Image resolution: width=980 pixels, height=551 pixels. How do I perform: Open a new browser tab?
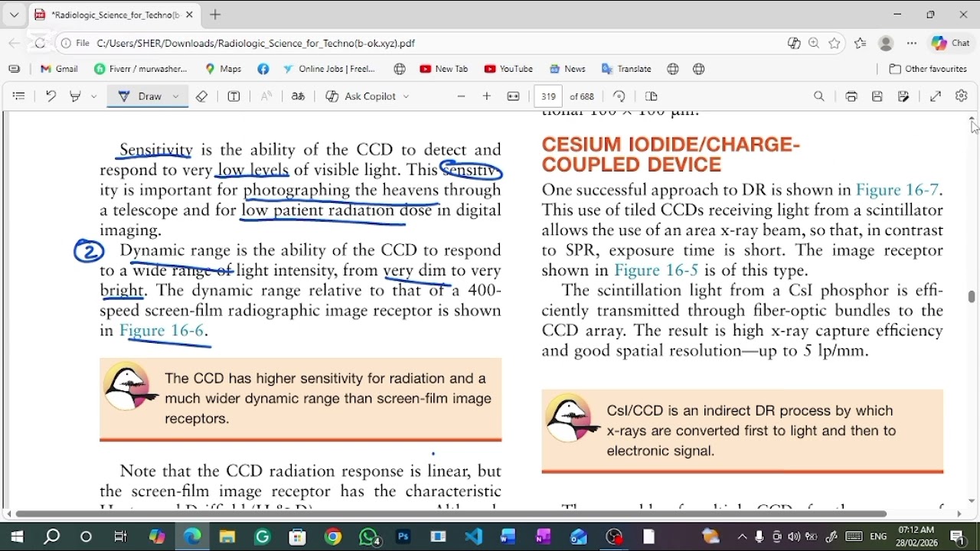coord(215,15)
